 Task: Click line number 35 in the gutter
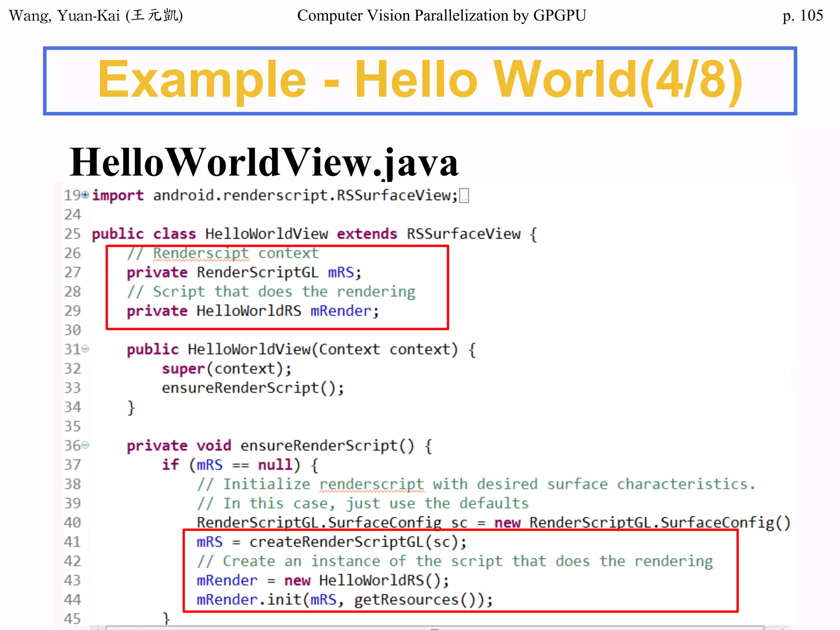[73, 427]
